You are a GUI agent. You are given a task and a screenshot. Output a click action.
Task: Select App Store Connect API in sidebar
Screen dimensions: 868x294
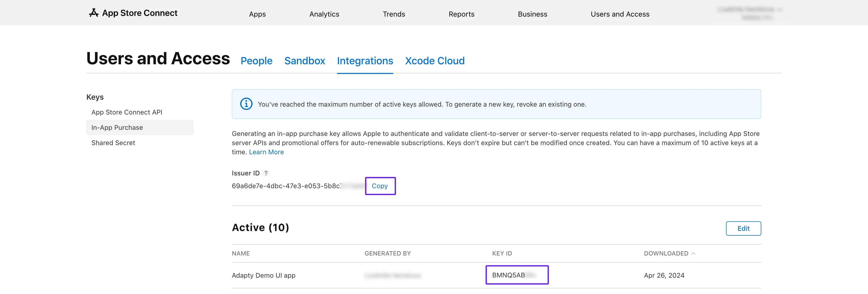127,112
